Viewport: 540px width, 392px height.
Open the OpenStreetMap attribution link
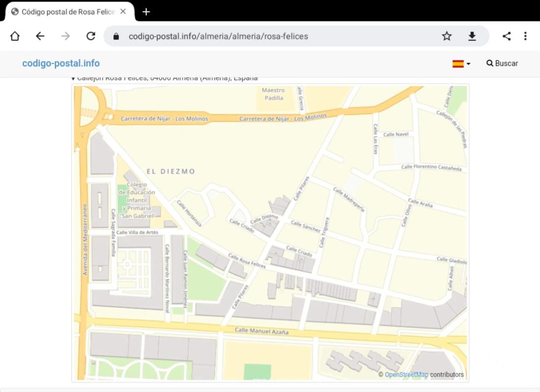[x=406, y=375]
